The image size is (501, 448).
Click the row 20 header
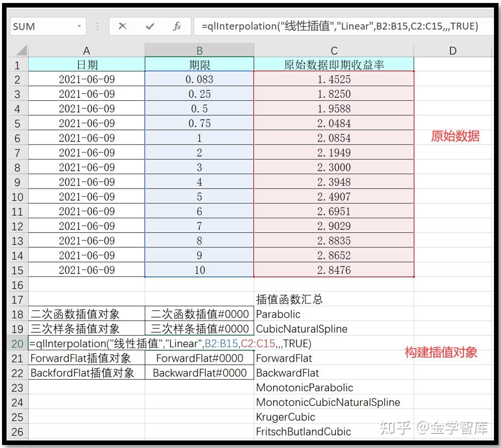point(18,344)
